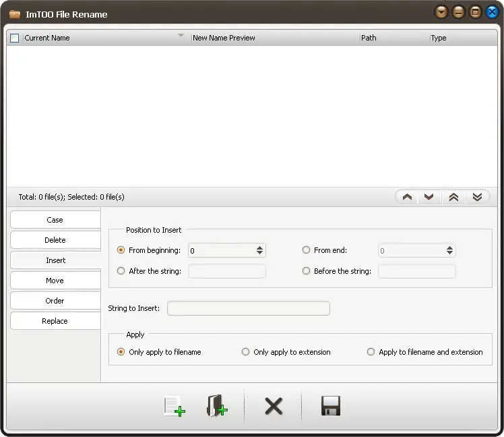
Task: Open the title bar dropdown menu button
Action: 441,12
